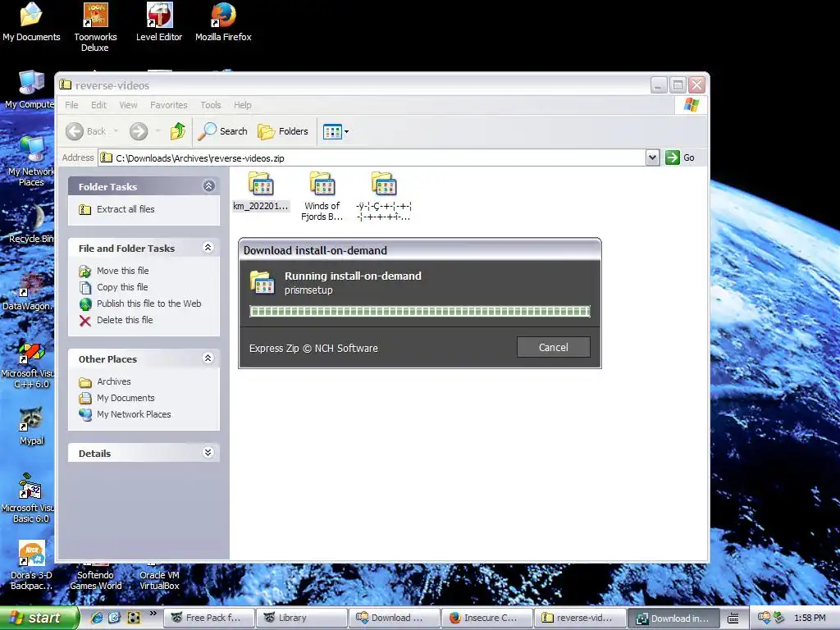840x630 pixels.
Task: Open the Edit menu
Action: click(98, 105)
